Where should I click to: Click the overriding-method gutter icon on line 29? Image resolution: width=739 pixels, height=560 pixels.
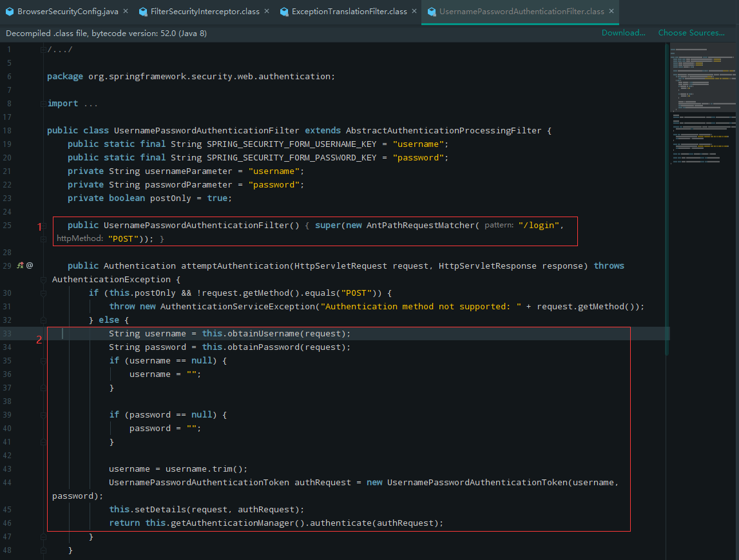click(x=20, y=265)
